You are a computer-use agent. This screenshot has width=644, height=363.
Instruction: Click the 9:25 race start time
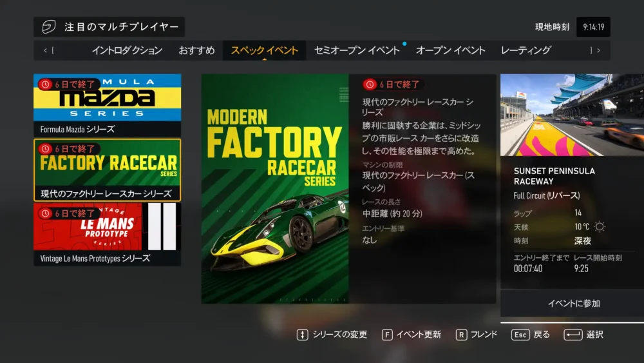point(581,268)
